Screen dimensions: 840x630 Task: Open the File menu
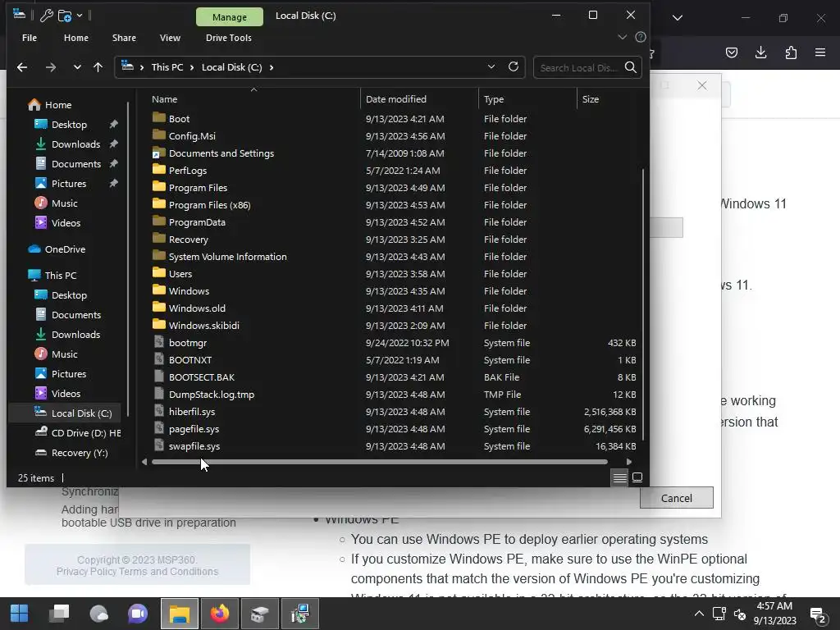[30, 38]
